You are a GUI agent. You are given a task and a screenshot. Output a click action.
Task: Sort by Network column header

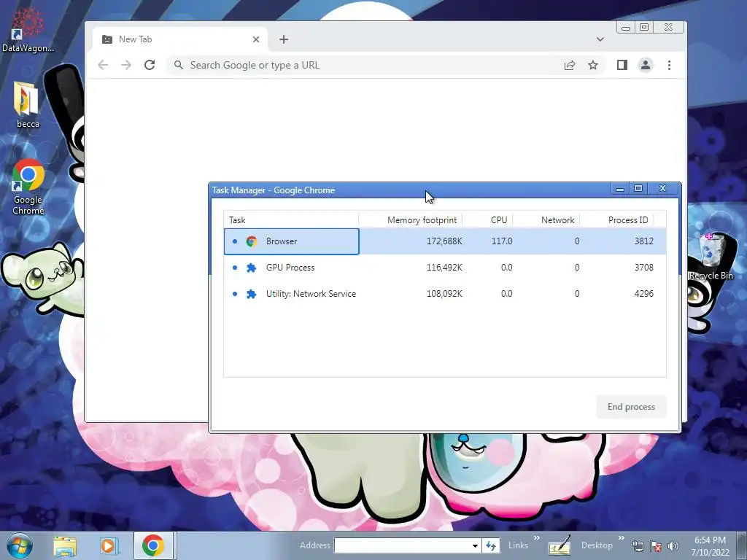[546, 220]
